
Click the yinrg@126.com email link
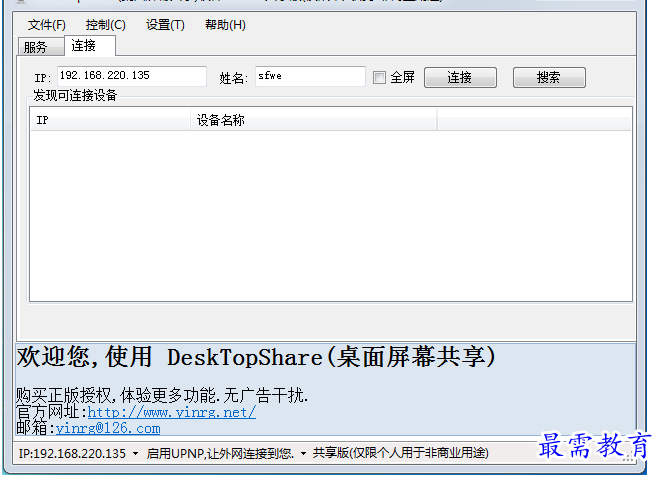(108, 429)
